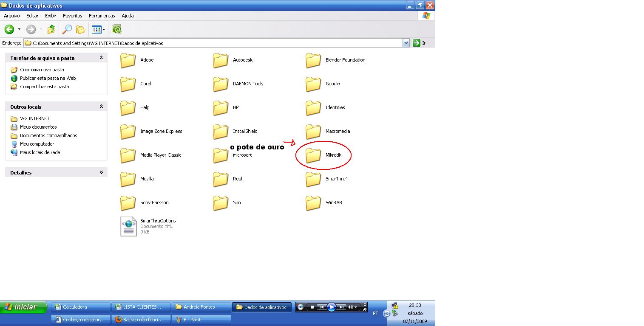Open Meus locais de rede link
This screenshot has height=326, width=644.
40,152
